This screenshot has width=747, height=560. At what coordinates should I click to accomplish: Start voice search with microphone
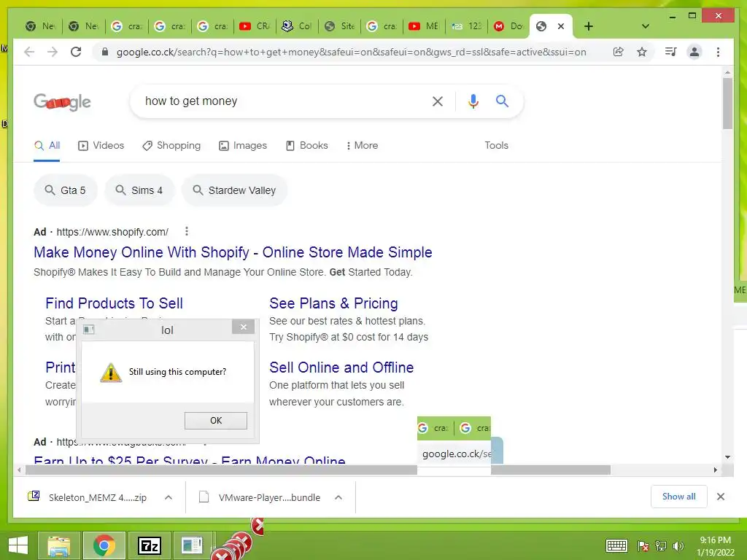[473, 101]
